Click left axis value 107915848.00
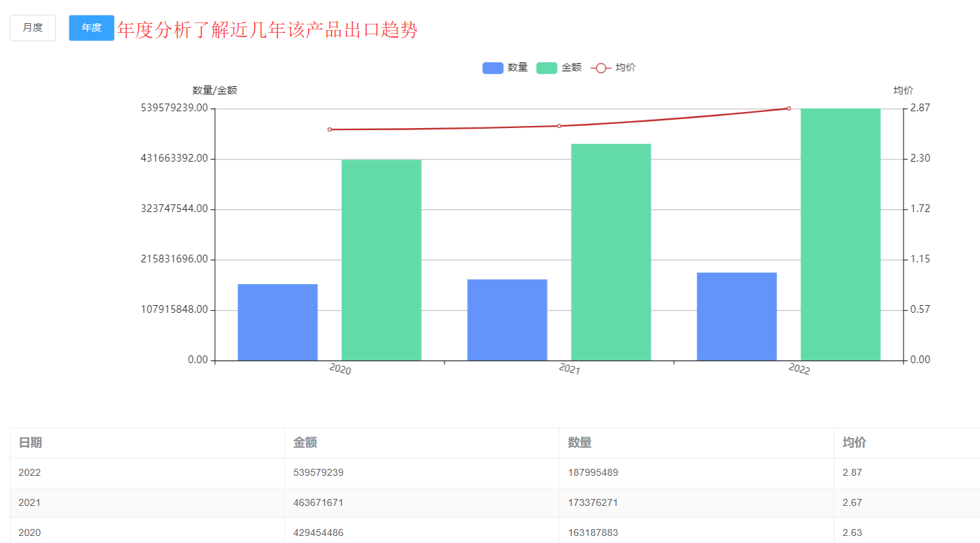This screenshot has height=543, width=980. click(x=174, y=310)
